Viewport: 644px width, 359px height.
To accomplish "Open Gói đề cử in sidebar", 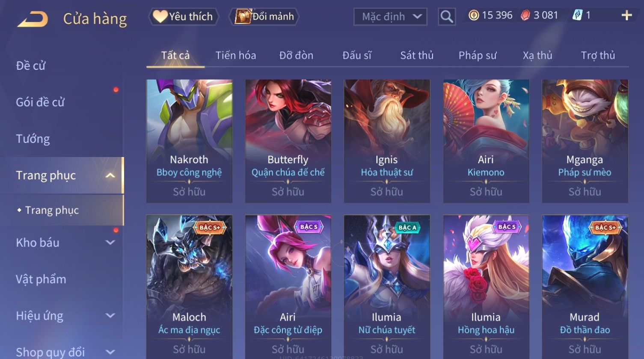I will coord(40,102).
